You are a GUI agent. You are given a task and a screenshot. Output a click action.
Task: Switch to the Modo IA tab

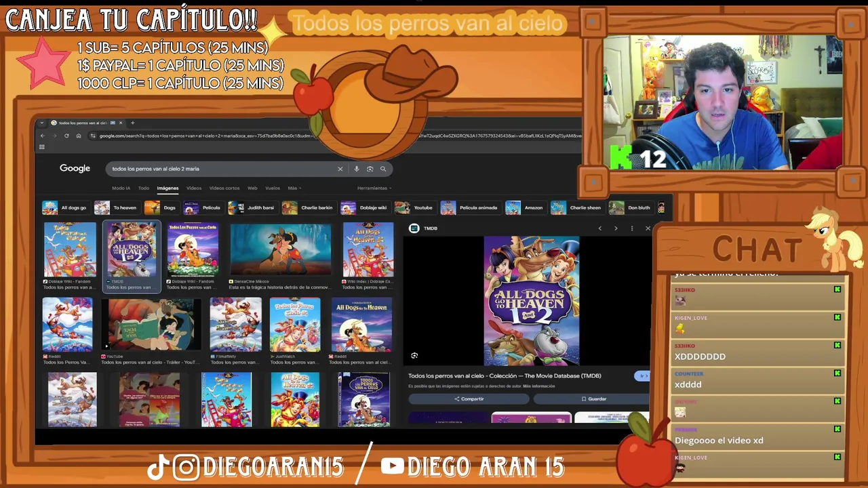[121, 188]
